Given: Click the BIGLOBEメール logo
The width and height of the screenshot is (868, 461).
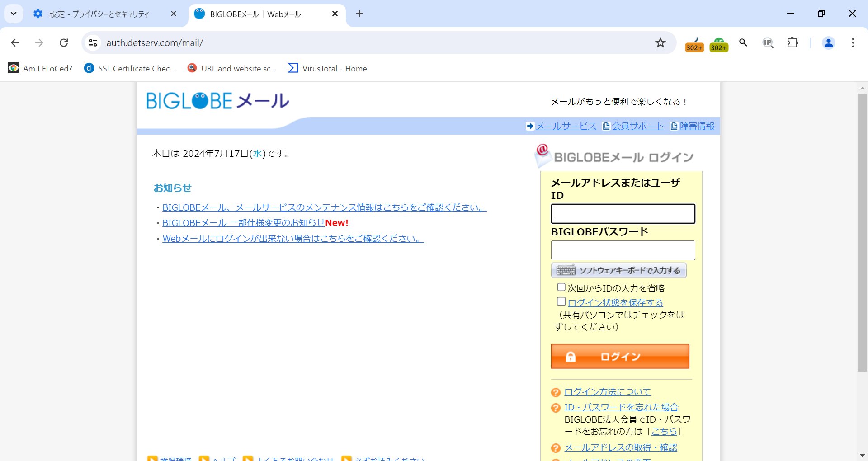Looking at the screenshot, I should point(218,101).
